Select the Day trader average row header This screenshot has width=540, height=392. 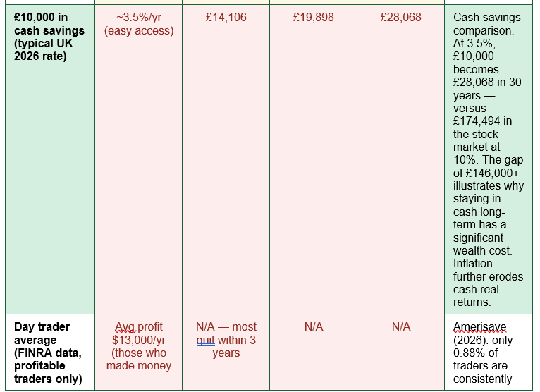50,352
